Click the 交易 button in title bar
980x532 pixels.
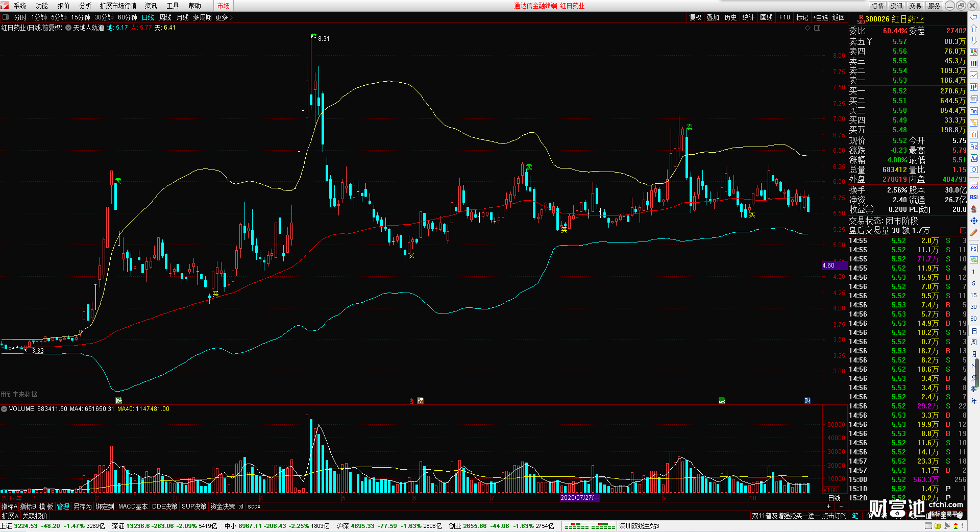[915, 6]
